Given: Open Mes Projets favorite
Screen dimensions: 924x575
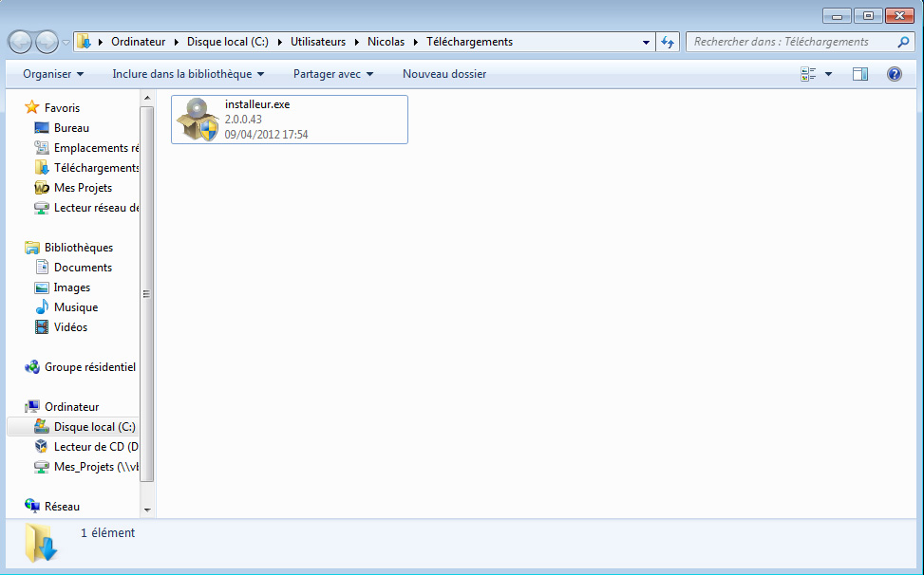Looking at the screenshot, I should tap(83, 188).
